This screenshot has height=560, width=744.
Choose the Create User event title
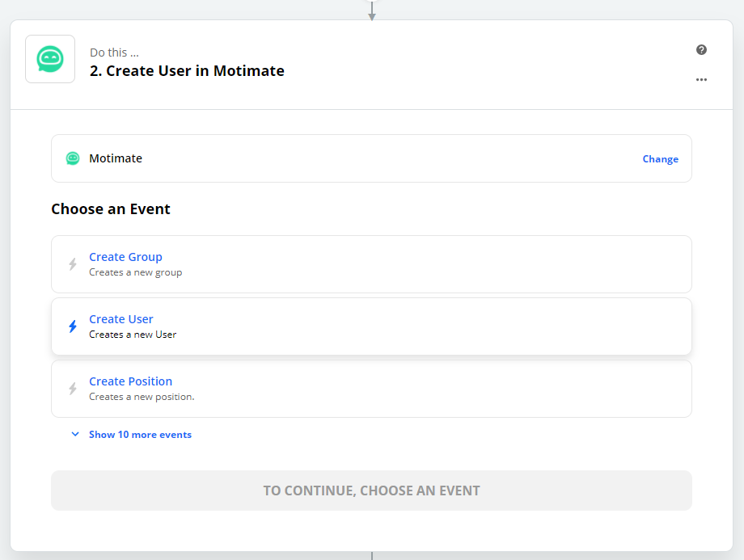coord(121,319)
